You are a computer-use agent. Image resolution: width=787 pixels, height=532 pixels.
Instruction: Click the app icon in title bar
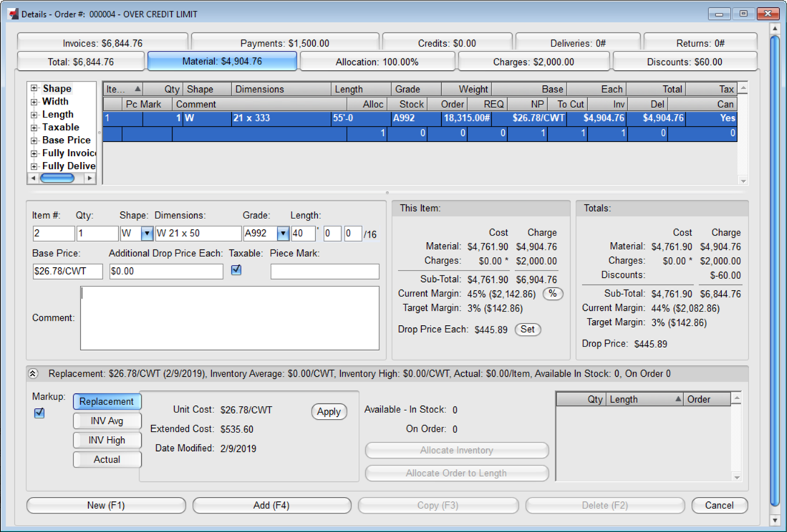click(12, 14)
